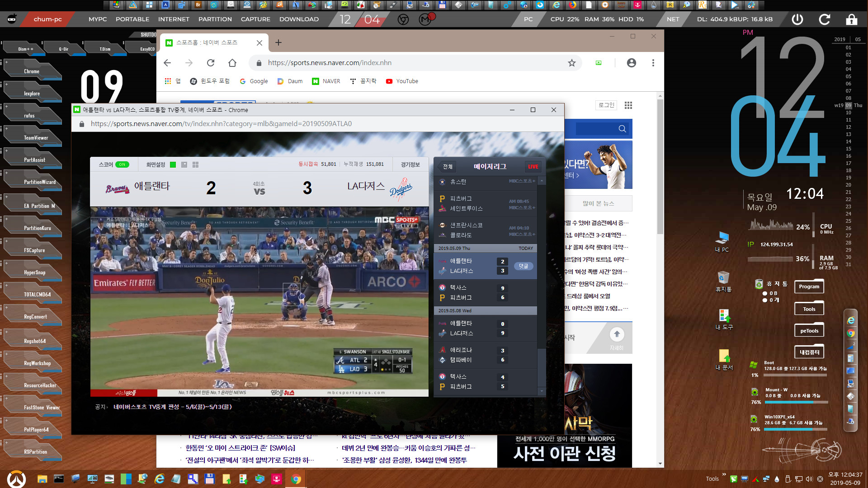Open the INTERNET menu
Viewport: 868px width, 488px height.
pos(174,19)
